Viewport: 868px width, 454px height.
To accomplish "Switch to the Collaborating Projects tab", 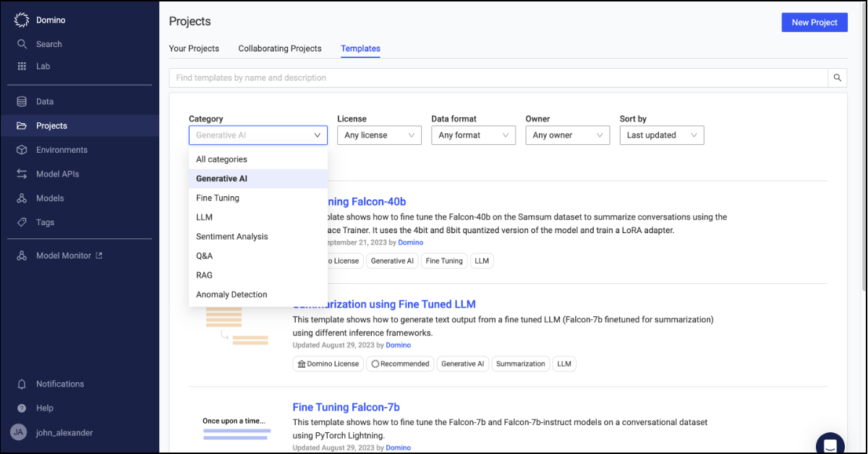I will pos(280,49).
